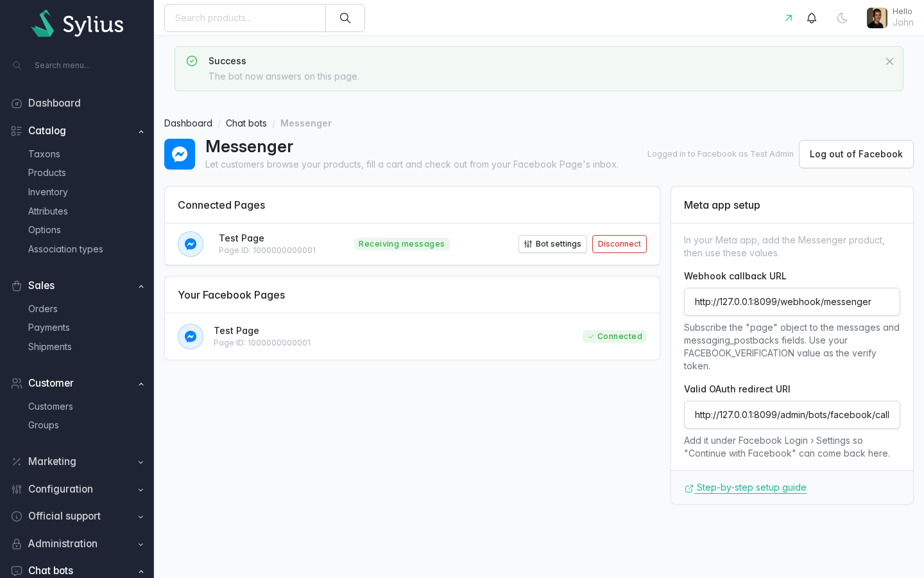Click the large Messenger logo by the title

(180, 154)
